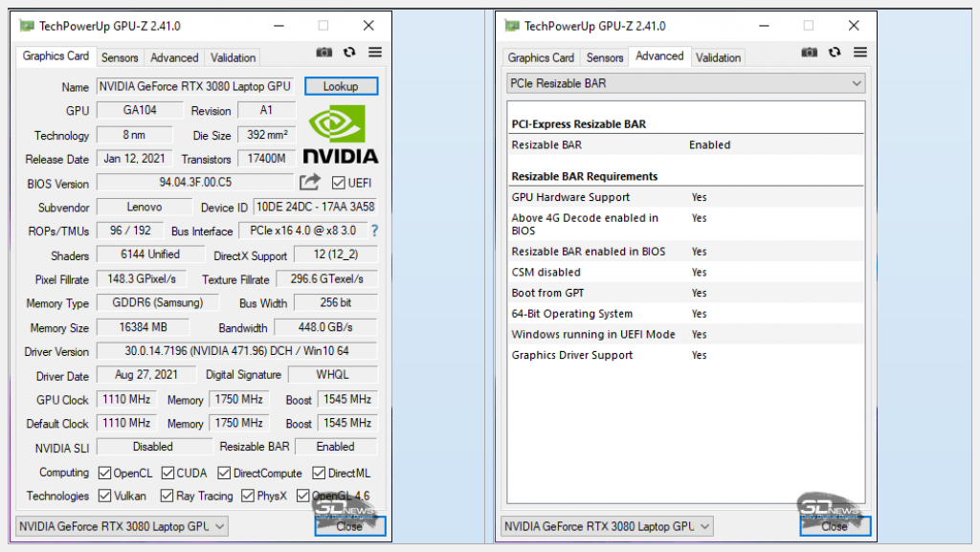The image size is (980, 552).
Task: Toggle the CUDA checkbox
Action: point(167,473)
